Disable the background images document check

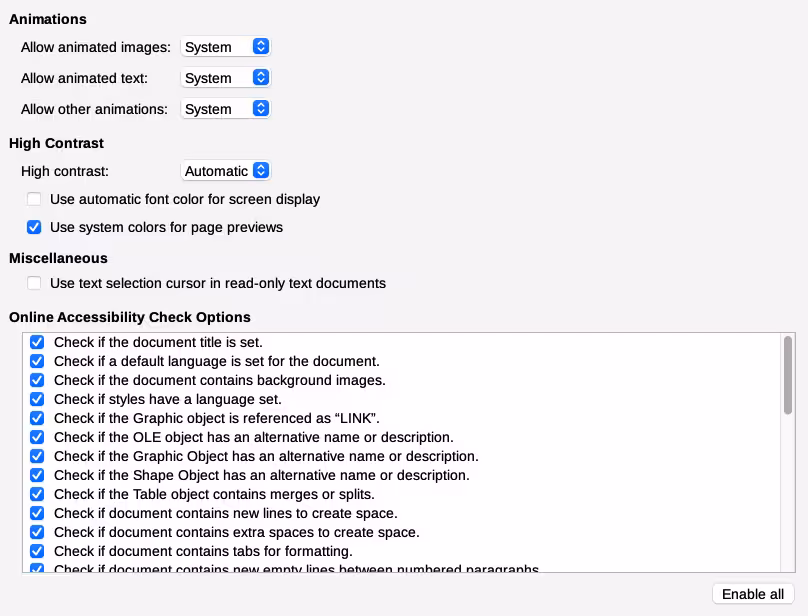tap(37, 380)
